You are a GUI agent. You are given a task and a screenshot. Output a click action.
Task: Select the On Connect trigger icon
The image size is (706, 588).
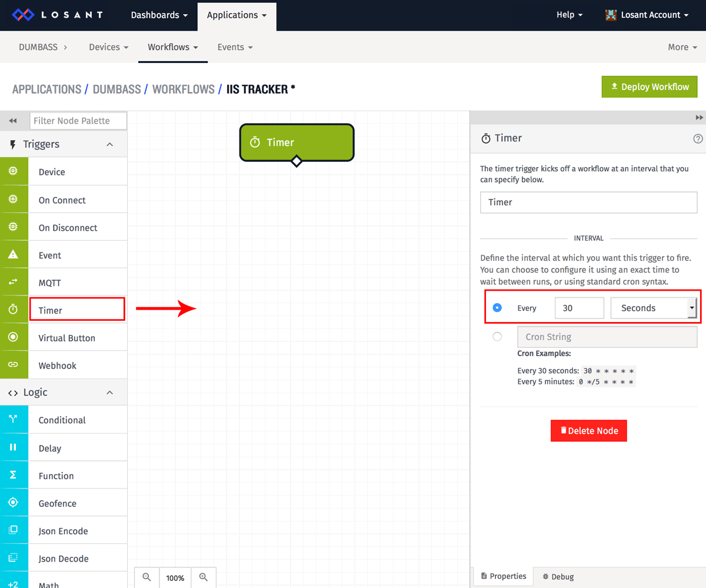coord(14,200)
